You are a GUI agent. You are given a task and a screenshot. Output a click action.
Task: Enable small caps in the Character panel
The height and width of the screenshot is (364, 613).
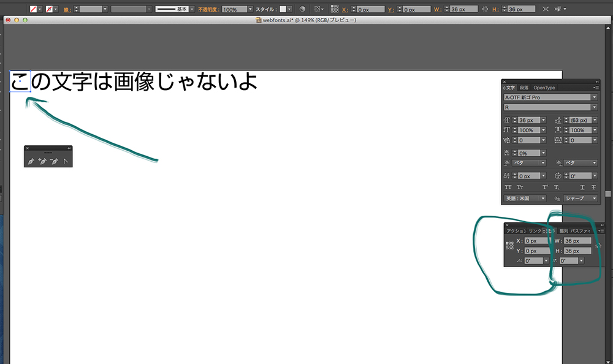point(519,186)
